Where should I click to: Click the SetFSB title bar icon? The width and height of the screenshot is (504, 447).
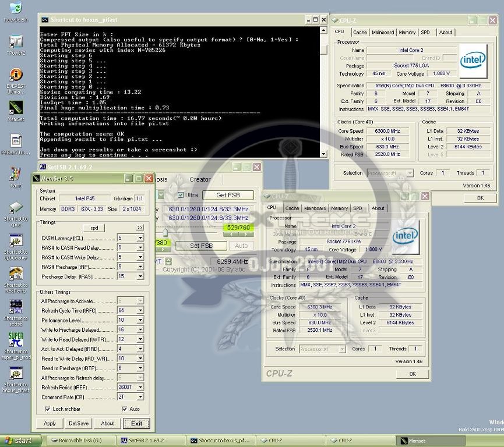pos(43,167)
